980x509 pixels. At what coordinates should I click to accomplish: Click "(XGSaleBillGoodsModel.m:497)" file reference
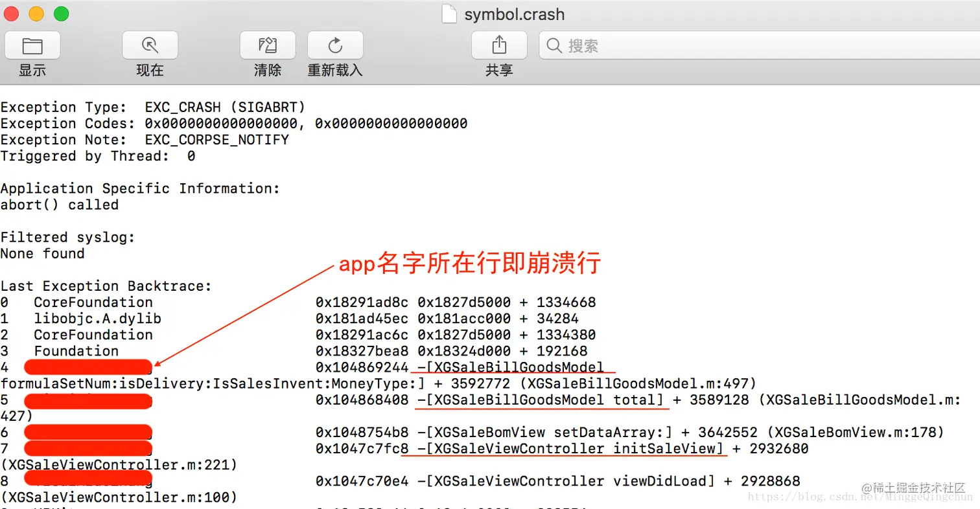(638, 383)
